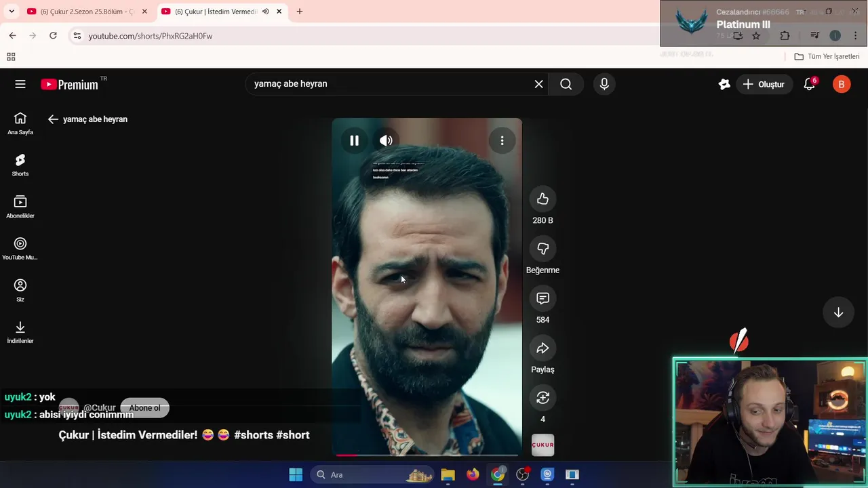This screenshot has width=868, height=488.
Task: Click the Chrome icon in the taskbar
Action: pos(498,474)
